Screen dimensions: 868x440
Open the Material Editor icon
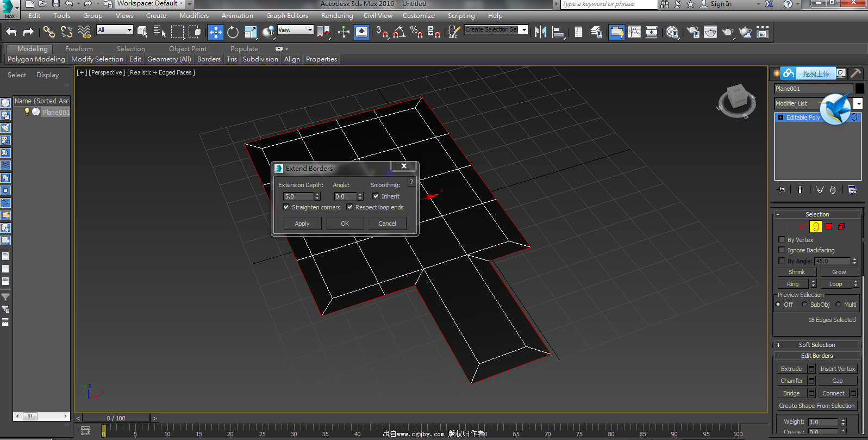(x=672, y=32)
